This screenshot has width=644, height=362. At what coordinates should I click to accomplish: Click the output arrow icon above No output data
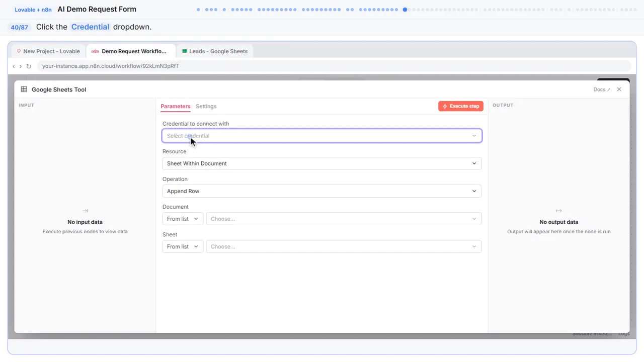point(558,211)
